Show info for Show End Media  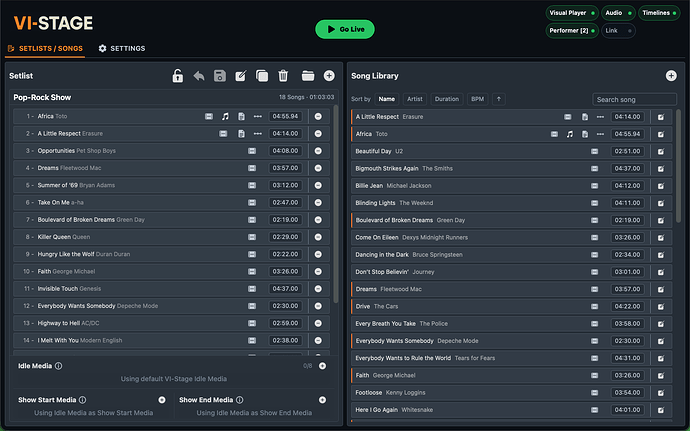239,400
